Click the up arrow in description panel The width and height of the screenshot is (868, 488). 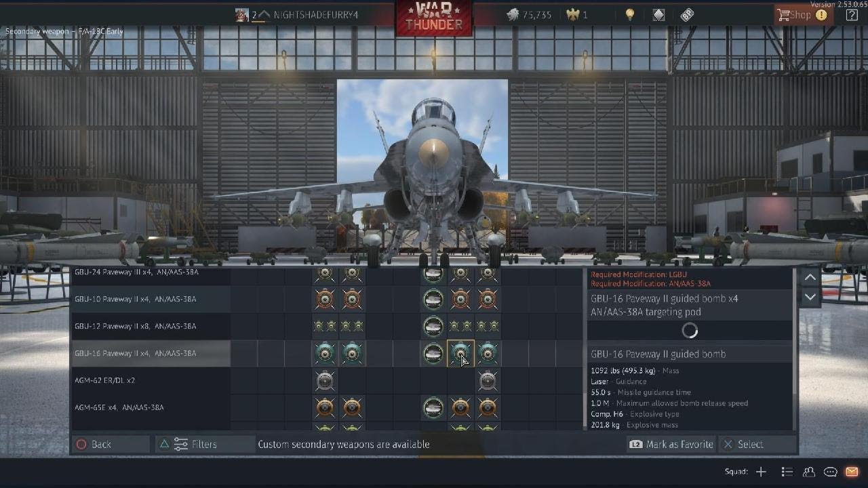(810, 277)
